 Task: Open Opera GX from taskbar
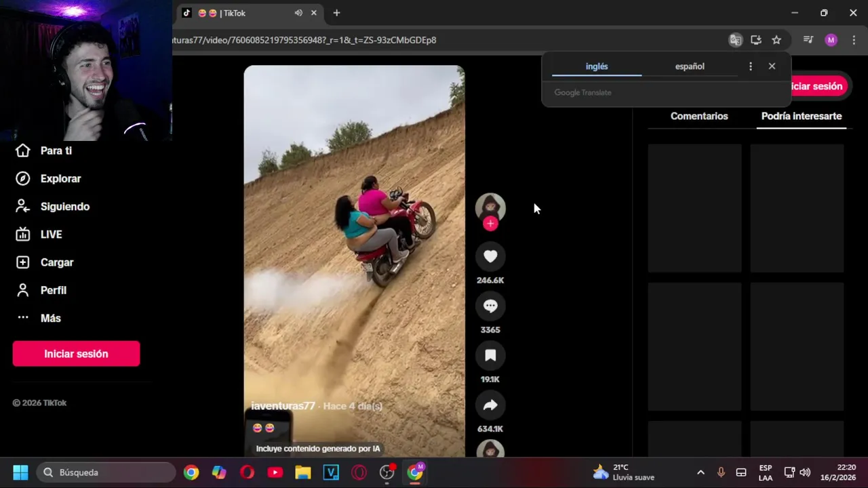[x=359, y=472]
